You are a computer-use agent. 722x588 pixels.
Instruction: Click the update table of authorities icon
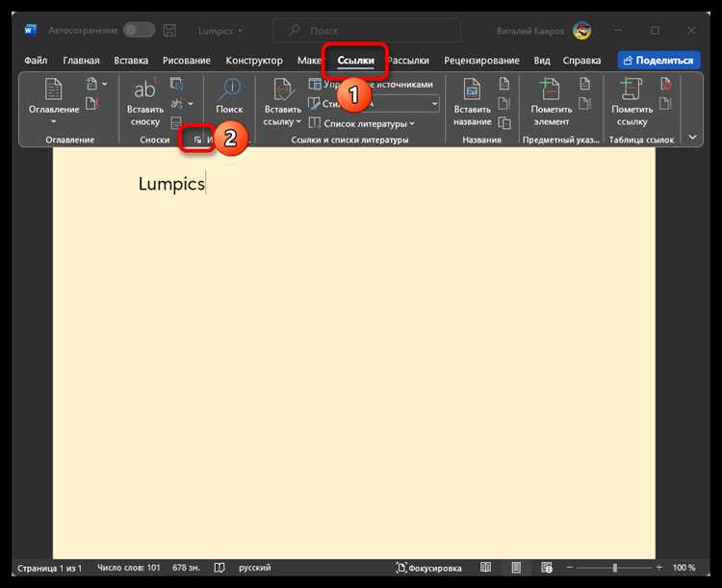click(665, 103)
